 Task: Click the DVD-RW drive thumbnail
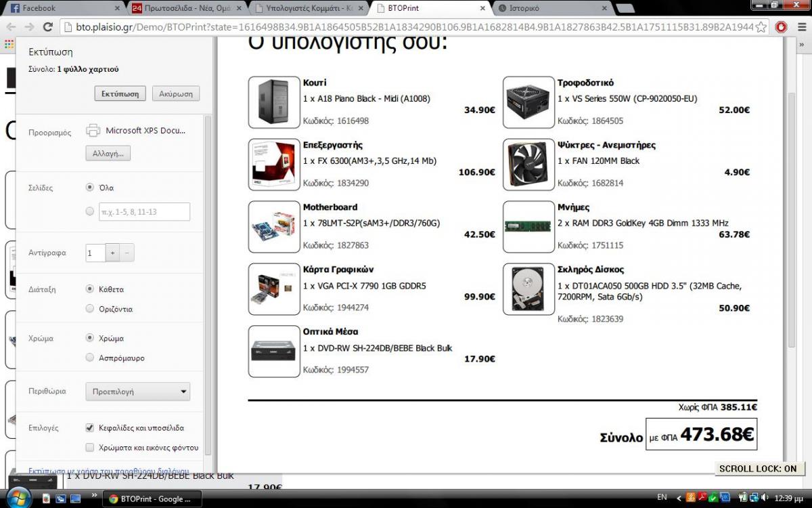point(273,352)
